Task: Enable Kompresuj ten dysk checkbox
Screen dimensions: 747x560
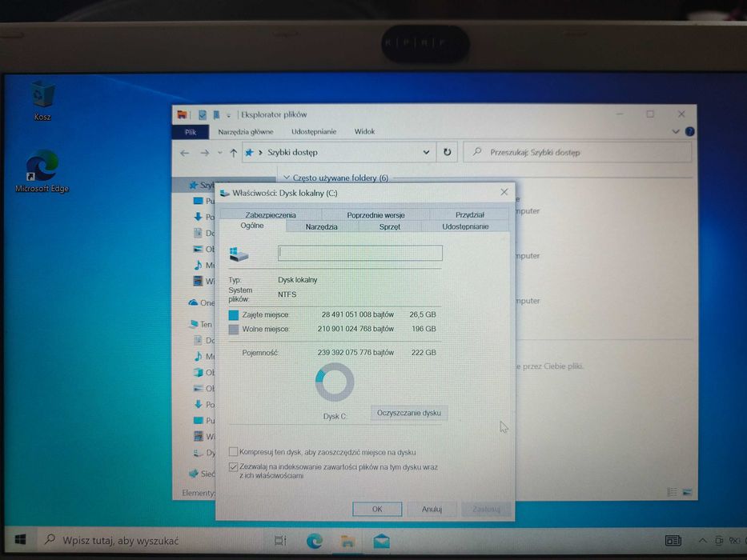Action: (233, 451)
